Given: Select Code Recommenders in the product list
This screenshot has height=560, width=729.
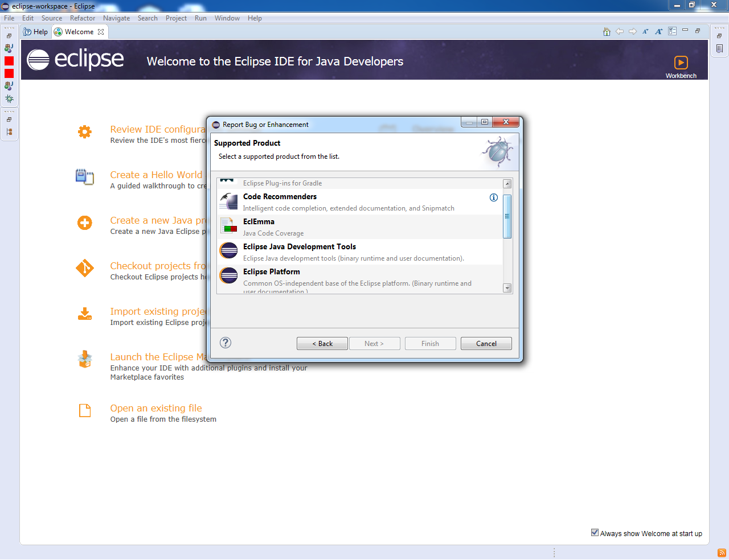Looking at the screenshot, I should pyautogui.click(x=360, y=201).
